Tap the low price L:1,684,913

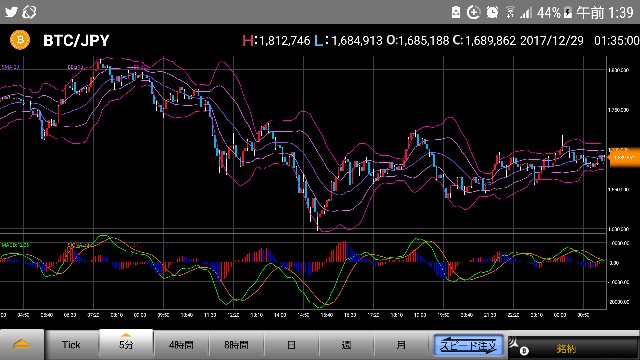click(348, 40)
